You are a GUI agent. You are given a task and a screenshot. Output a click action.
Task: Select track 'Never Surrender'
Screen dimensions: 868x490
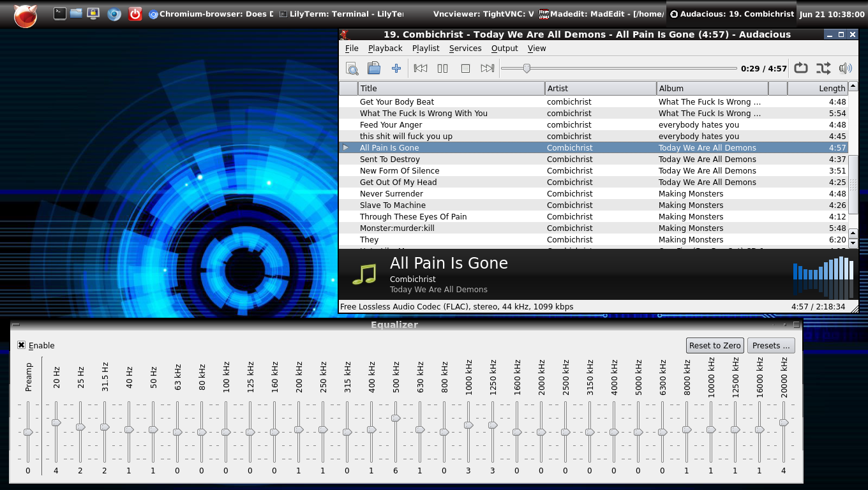pyautogui.click(x=593, y=194)
